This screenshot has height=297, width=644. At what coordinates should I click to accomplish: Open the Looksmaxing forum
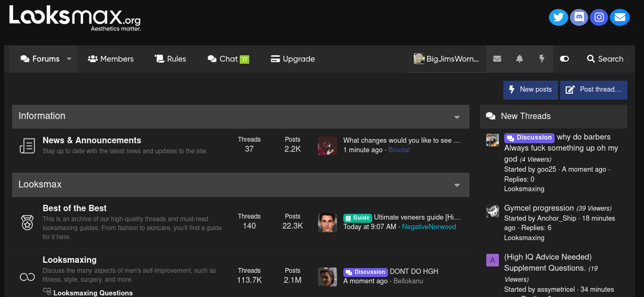(x=69, y=260)
